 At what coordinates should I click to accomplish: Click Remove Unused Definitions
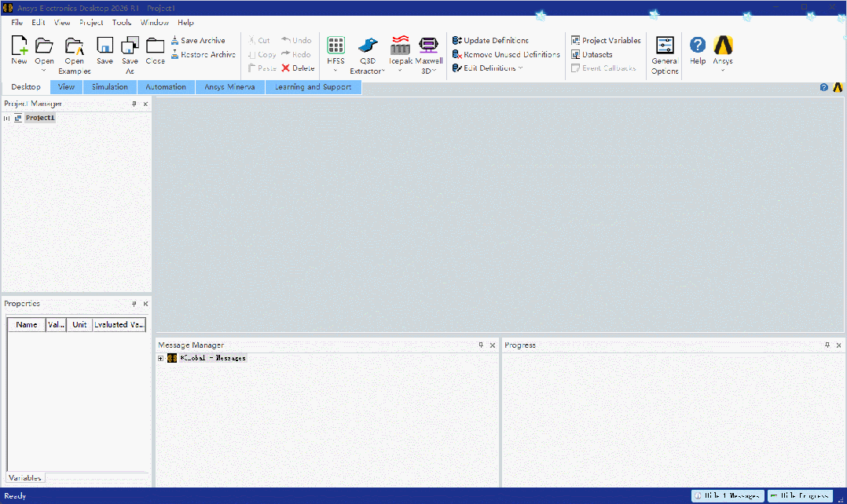(506, 54)
